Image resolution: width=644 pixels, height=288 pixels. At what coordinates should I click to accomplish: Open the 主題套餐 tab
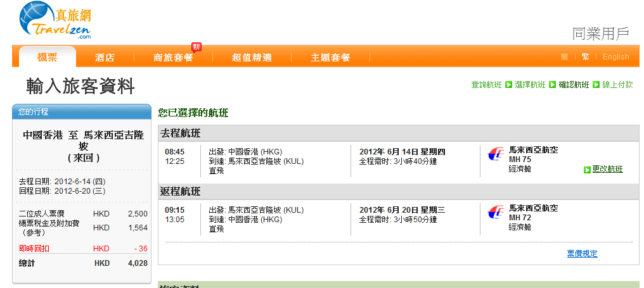pos(330,58)
